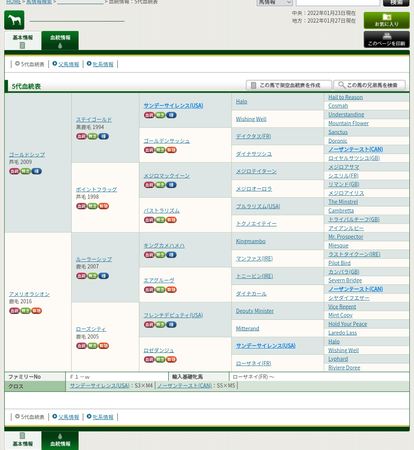
Task: Click green badge under ルーラーシップ
Action: 93,276
